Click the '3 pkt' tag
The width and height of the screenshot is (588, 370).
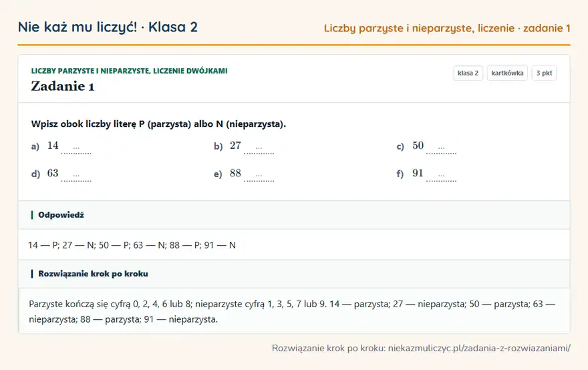point(544,73)
